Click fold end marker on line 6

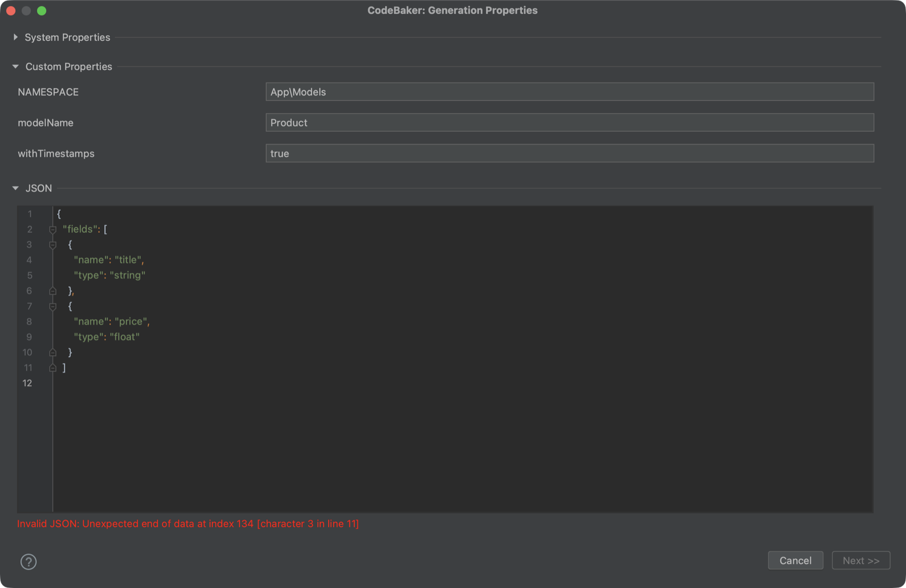click(x=53, y=291)
